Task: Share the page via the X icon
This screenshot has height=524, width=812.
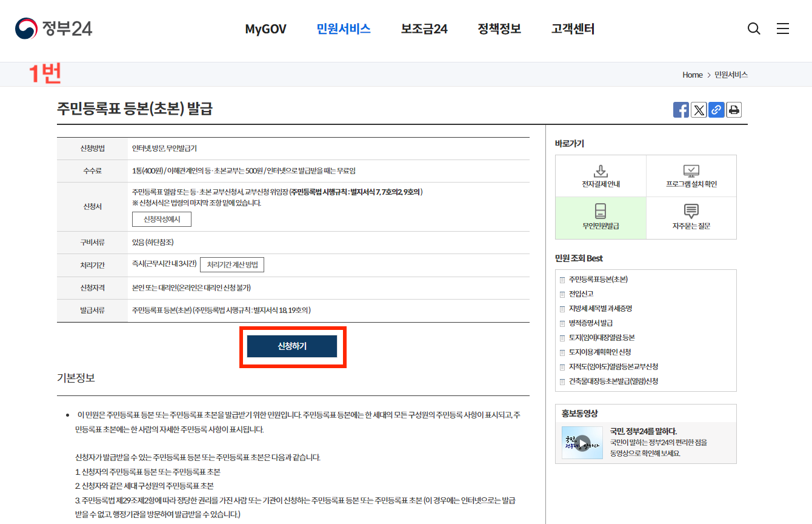Action: click(698, 110)
